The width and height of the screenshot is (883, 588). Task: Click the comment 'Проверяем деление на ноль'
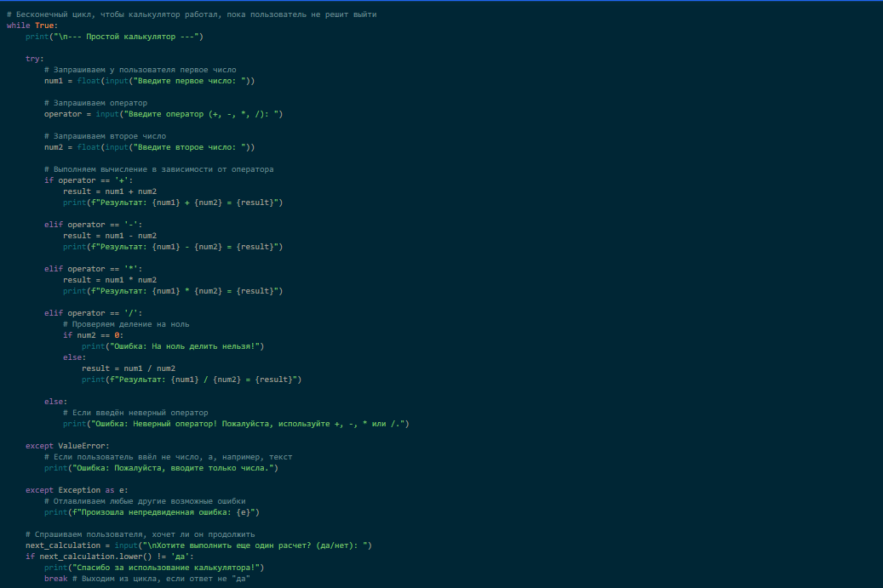tap(126, 324)
